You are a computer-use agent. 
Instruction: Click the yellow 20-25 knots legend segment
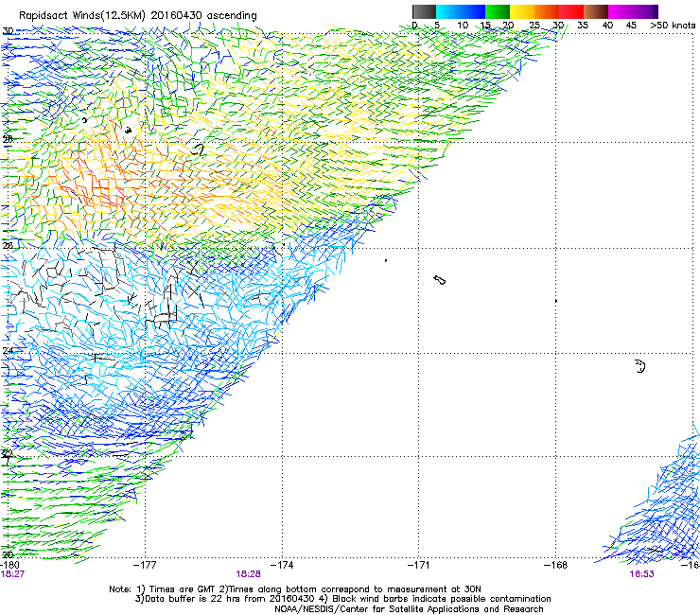522,11
